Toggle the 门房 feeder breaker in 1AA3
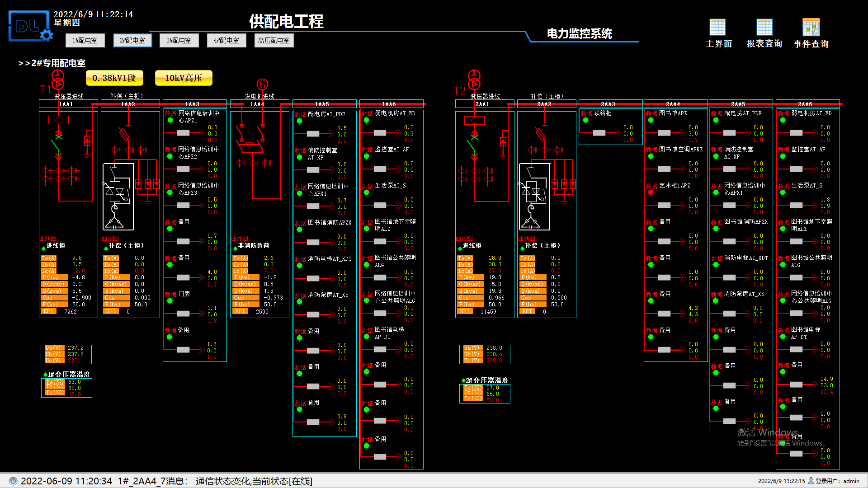Viewport: 868px width, 488px height. (183, 314)
